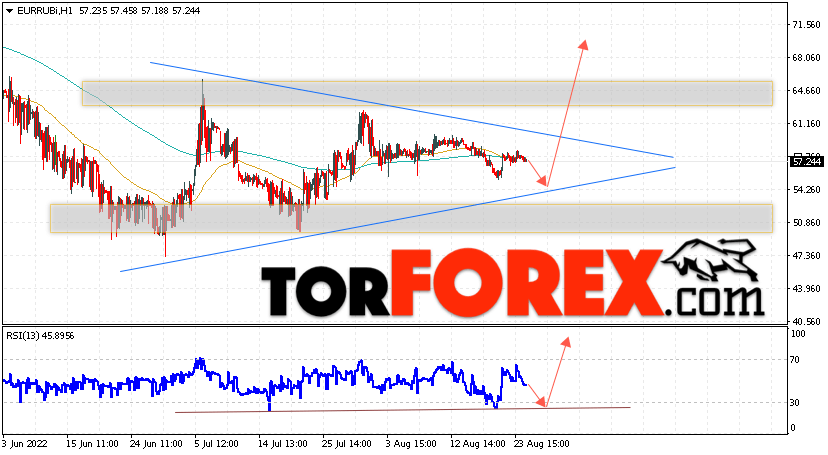The width and height of the screenshot is (828, 455).
Task: Select the current price tag 57.244
Action: [x=806, y=162]
